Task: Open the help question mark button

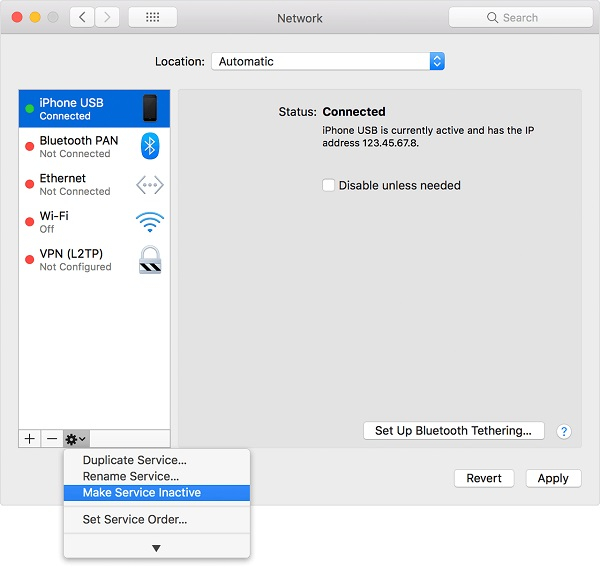Action: (x=564, y=432)
